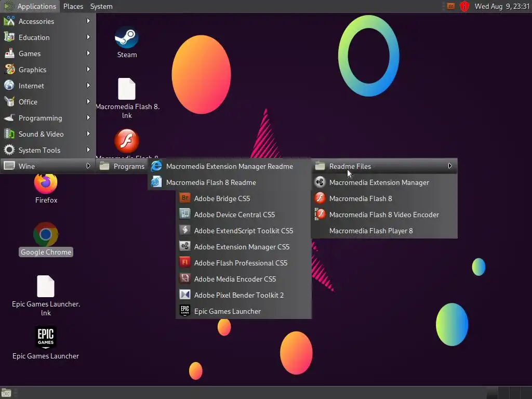Click Adobe Device Central CS5 icon
Screen dimensions: 532x399
(x=185, y=214)
